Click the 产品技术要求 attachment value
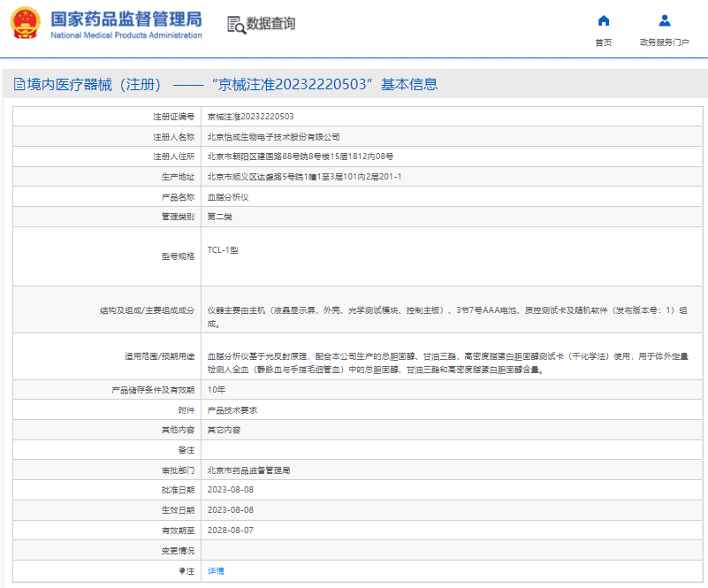This screenshot has width=708, height=588. pyautogui.click(x=232, y=410)
